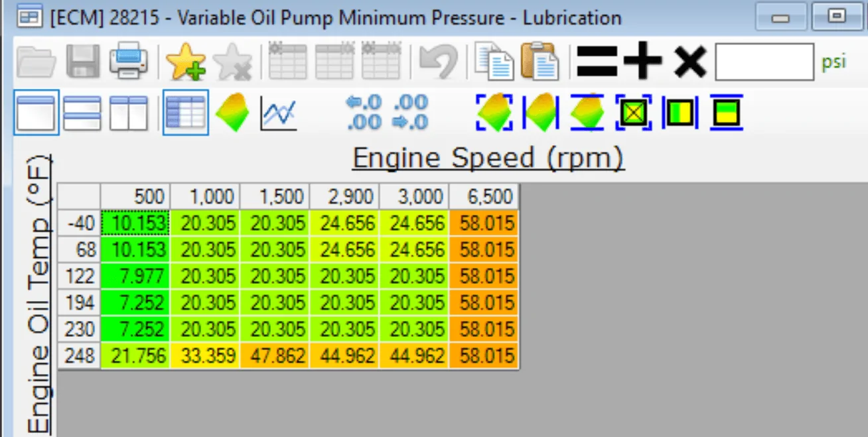Screen dimensions: 868x437
Task: Click the 47.862 cell
Action: [275, 355]
